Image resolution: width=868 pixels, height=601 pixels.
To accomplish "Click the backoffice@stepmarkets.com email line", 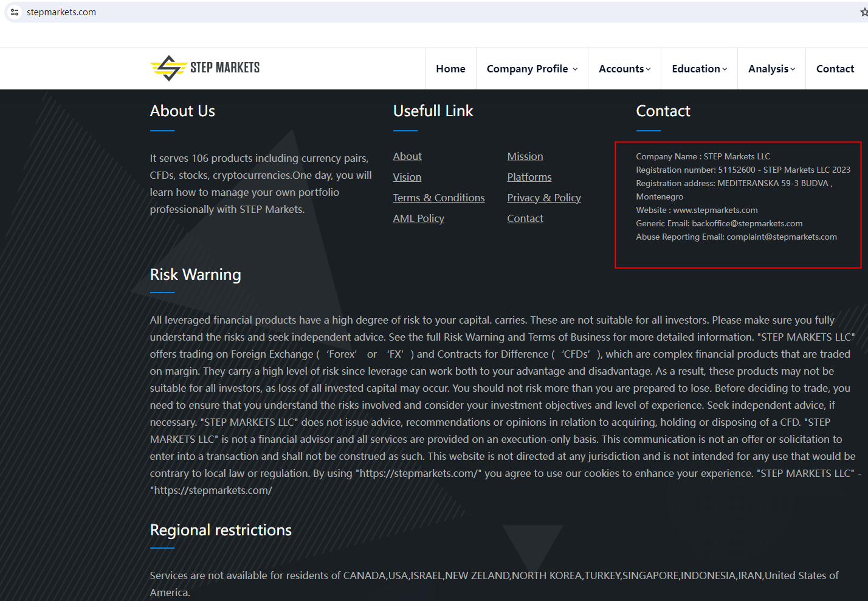I will pos(719,223).
